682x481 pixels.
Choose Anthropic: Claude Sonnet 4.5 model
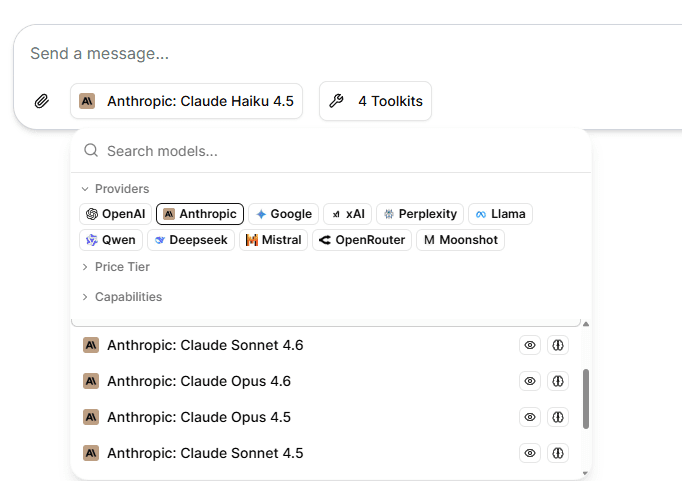pyautogui.click(x=204, y=453)
